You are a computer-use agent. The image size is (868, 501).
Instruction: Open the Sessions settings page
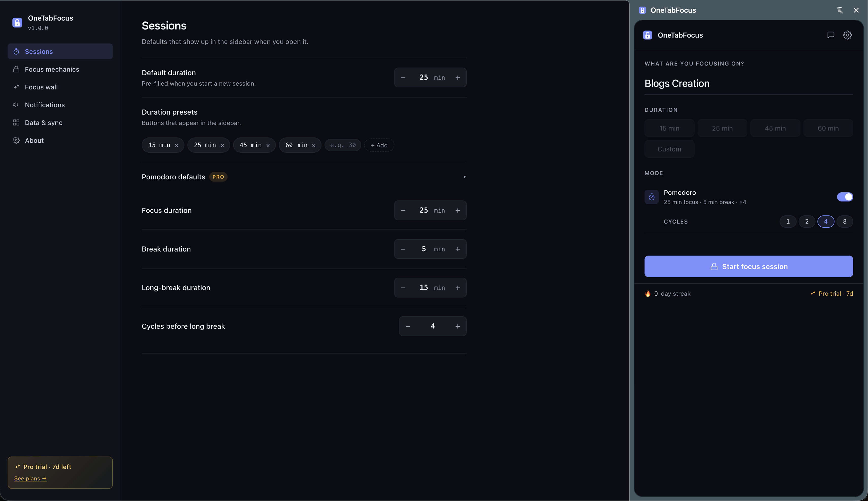[60, 51]
